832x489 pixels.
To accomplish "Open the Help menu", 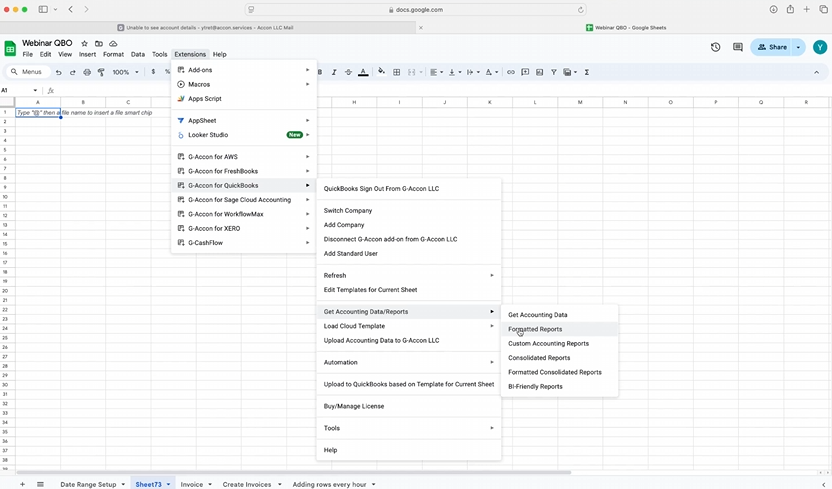I will coord(220,54).
